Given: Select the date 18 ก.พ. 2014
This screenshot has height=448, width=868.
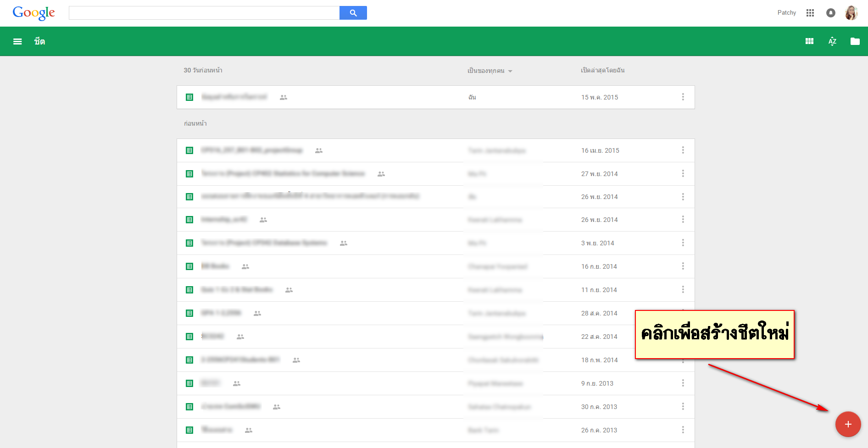Looking at the screenshot, I should (600, 360).
